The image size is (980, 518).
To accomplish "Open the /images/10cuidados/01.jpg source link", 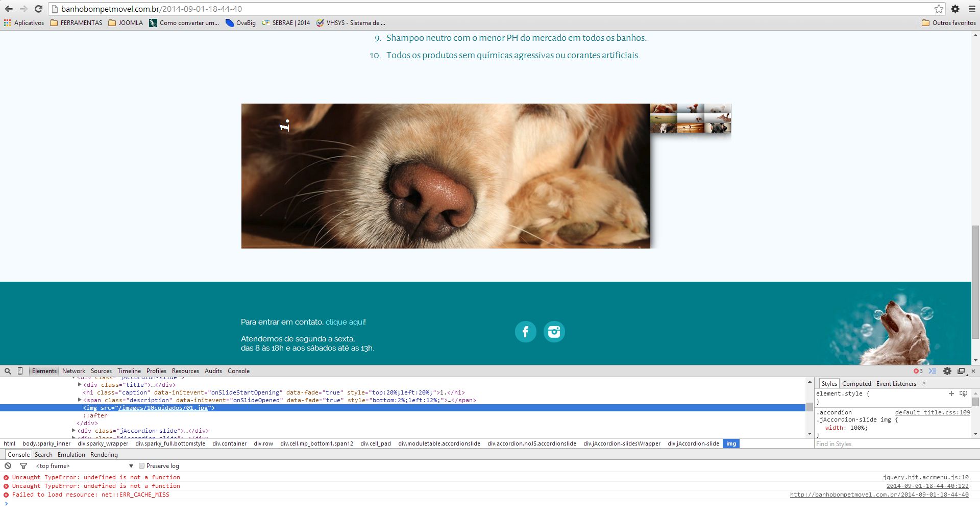I will point(163,408).
